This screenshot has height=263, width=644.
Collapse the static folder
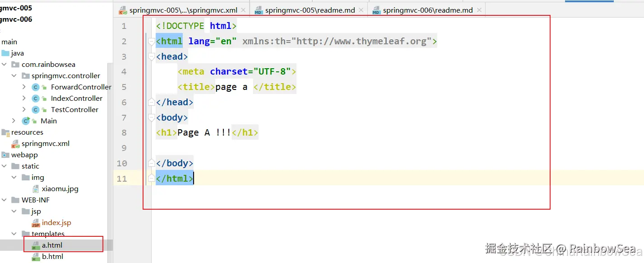(x=5, y=166)
